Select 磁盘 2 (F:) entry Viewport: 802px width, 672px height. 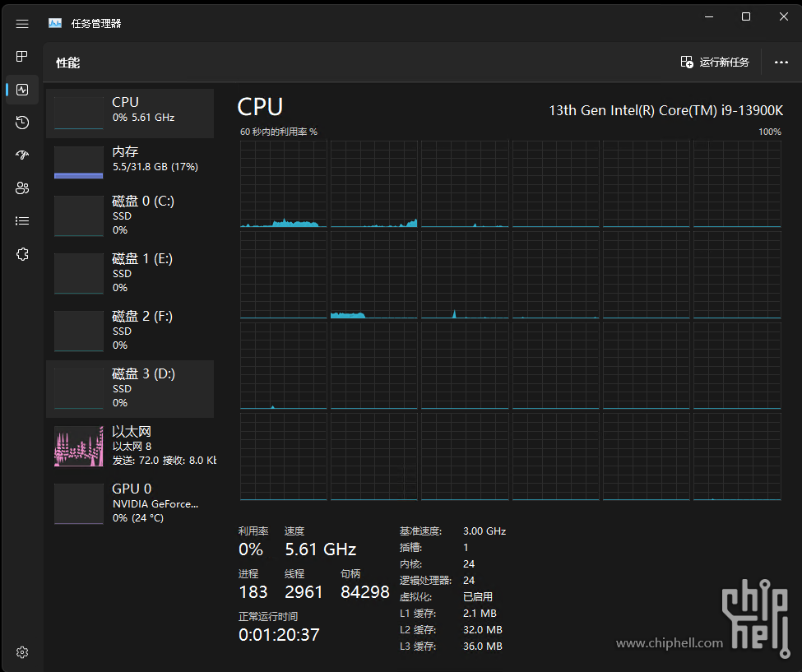[x=130, y=331]
